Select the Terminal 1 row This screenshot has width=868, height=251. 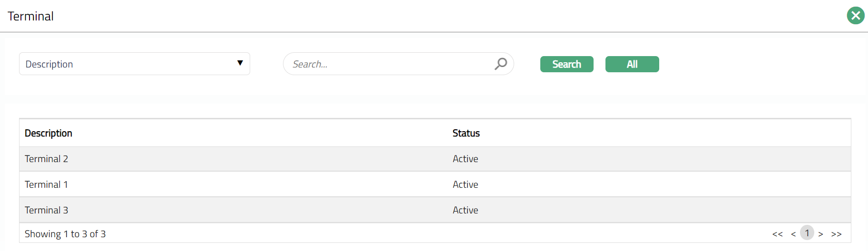coord(46,185)
